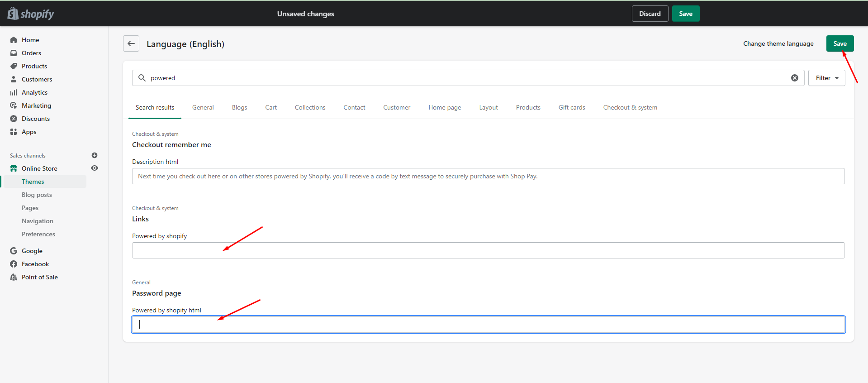Image resolution: width=868 pixels, height=383 pixels.
Task: Open the Themes section
Action: (x=33, y=182)
